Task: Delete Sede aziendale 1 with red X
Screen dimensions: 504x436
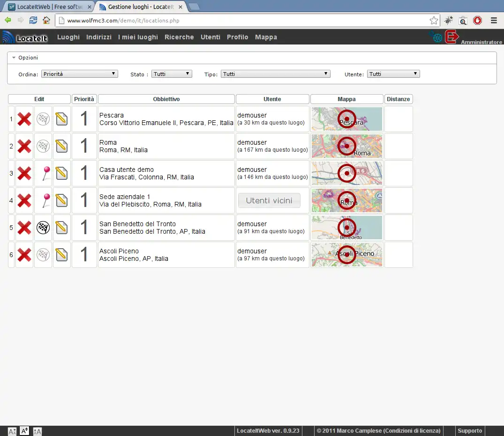Action: pyautogui.click(x=24, y=200)
